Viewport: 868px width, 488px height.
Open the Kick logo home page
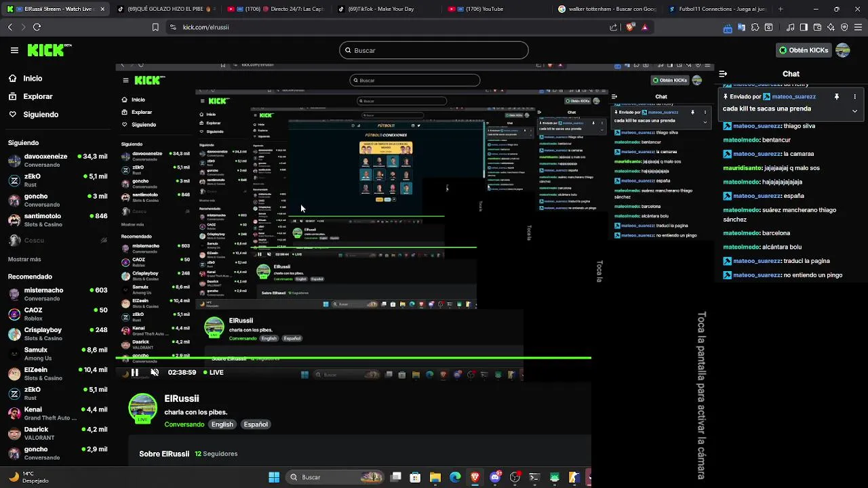49,50
